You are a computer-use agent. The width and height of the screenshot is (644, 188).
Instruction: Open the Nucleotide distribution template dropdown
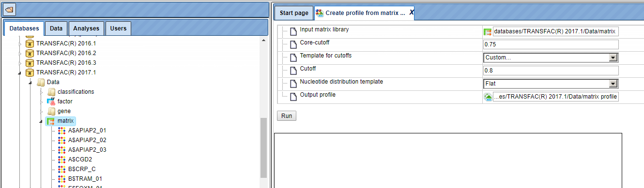(551, 84)
